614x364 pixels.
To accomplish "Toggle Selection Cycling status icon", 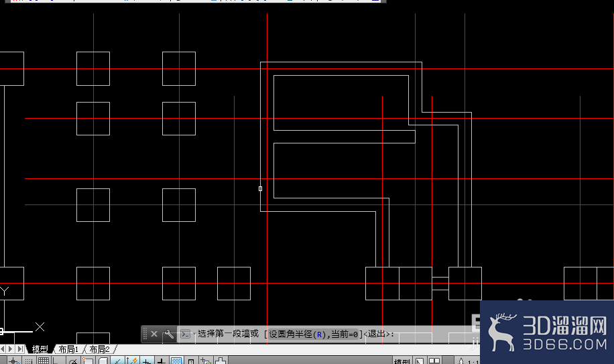I will click(206, 361).
